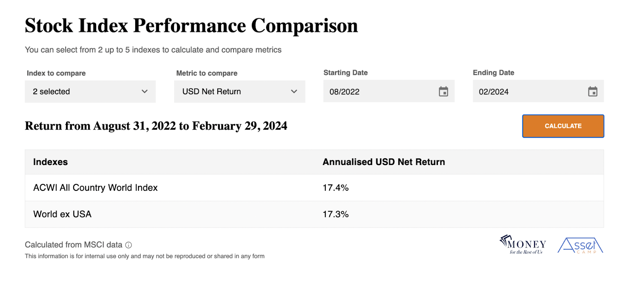Viewport: 644px width, 299px height.
Task: Click the Indexes column header
Action: pyautogui.click(x=50, y=162)
